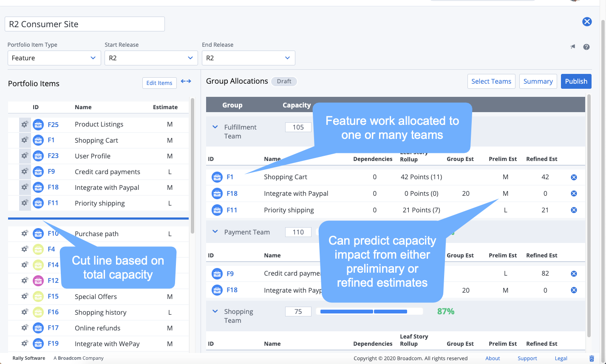Open the Summary view
606x364 pixels.
538,82
